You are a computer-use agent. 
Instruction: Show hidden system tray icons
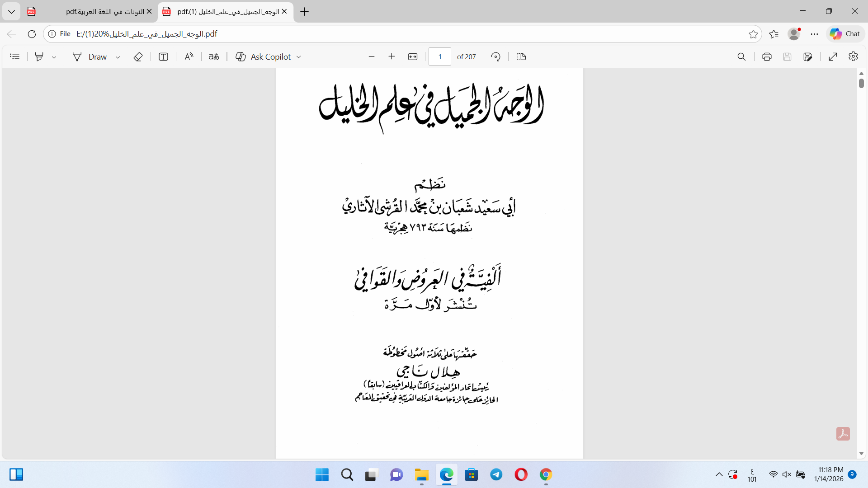click(719, 474)
